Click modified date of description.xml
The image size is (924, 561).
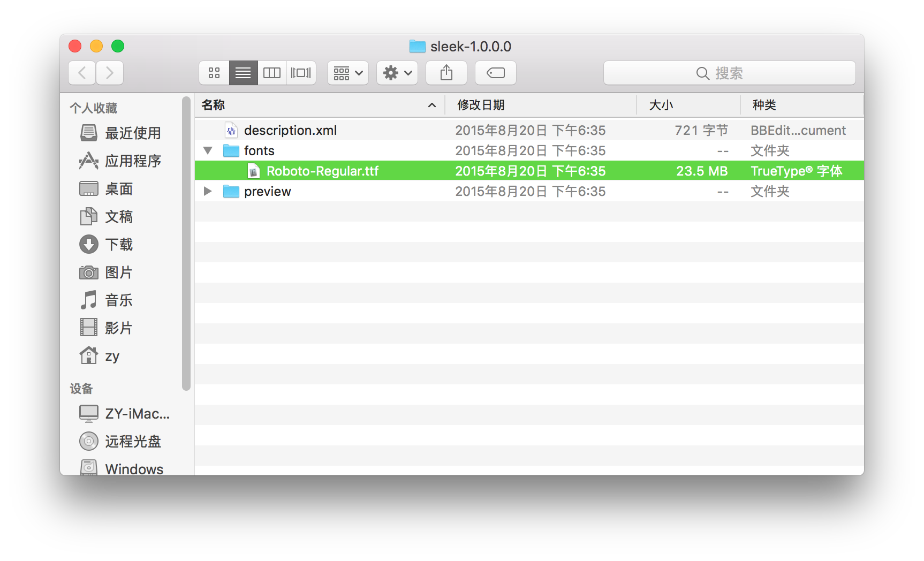point(531,130)
